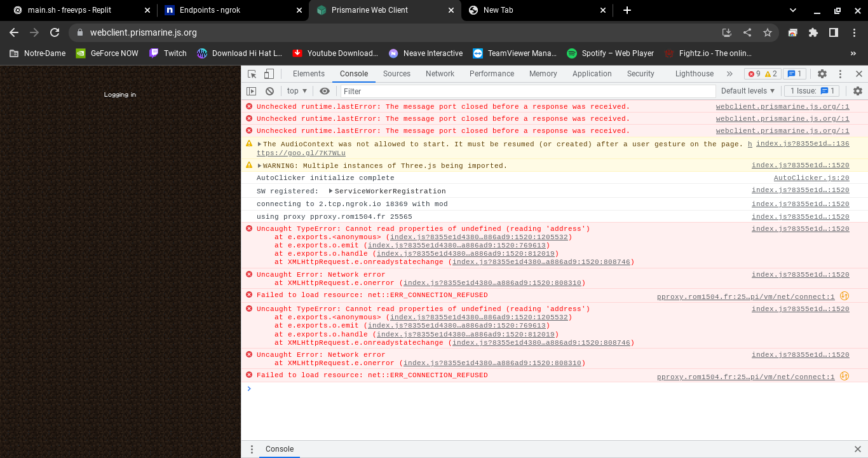
Task: Open the Default levels dropdown
Action: pyautogui.click(x=748, y=90)
